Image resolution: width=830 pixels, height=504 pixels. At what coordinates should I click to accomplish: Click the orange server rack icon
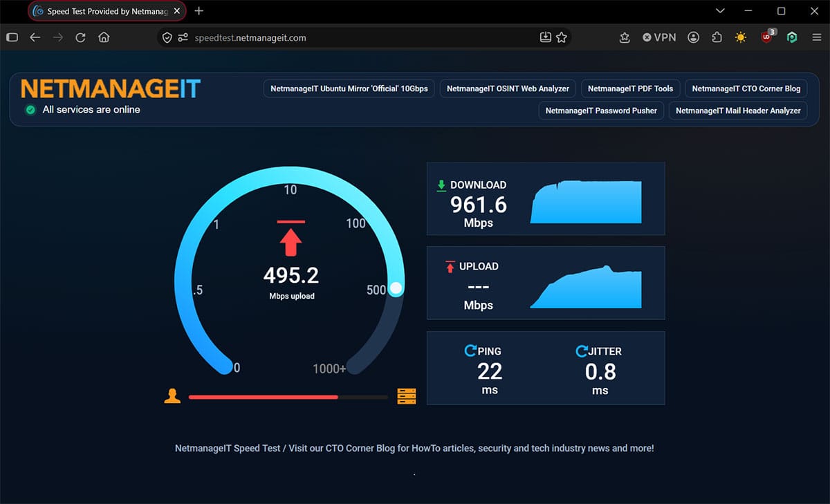click(x=407, y=396)
